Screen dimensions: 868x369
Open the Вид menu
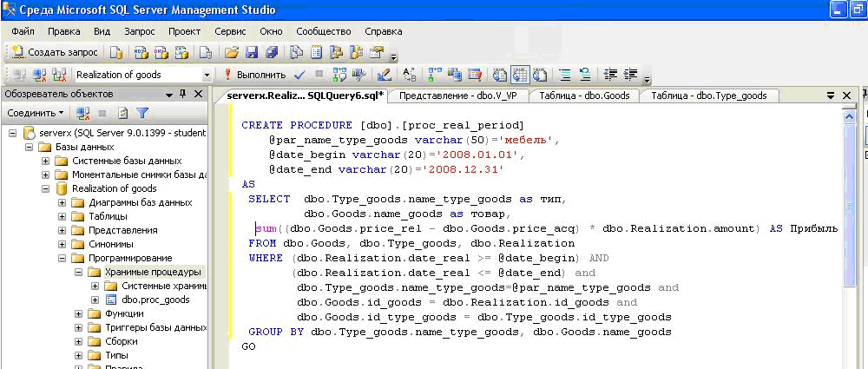102,31
